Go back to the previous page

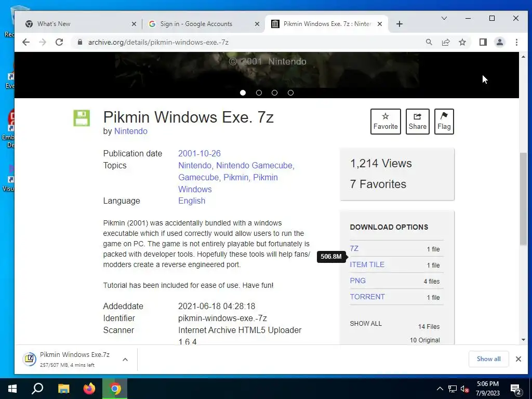[x=26, y=42]
